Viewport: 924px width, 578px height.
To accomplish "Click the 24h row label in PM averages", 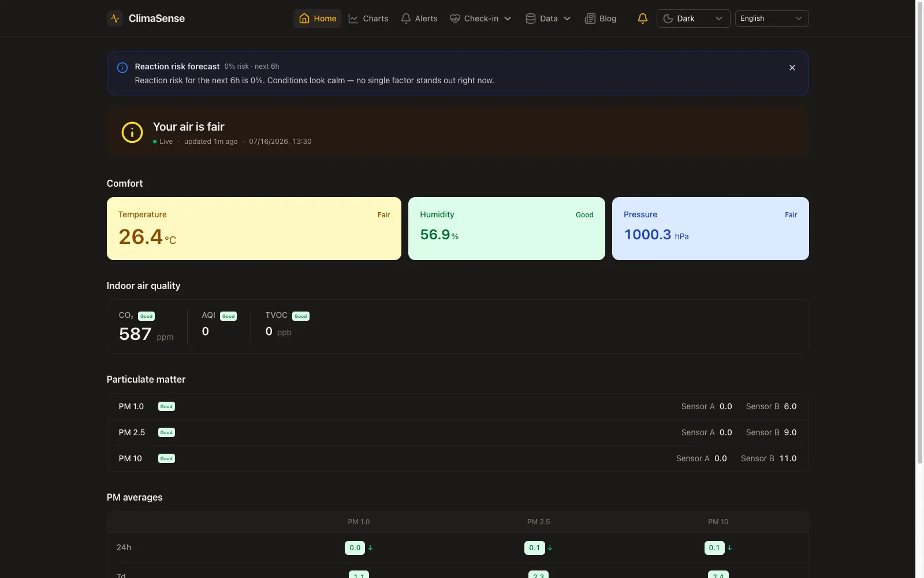I will coord(124,547).
